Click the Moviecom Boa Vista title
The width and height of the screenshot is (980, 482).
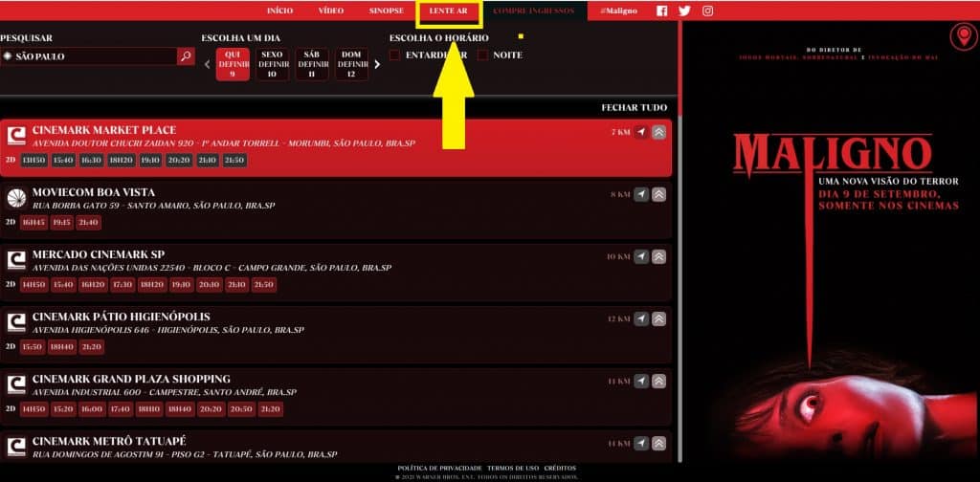94,192
